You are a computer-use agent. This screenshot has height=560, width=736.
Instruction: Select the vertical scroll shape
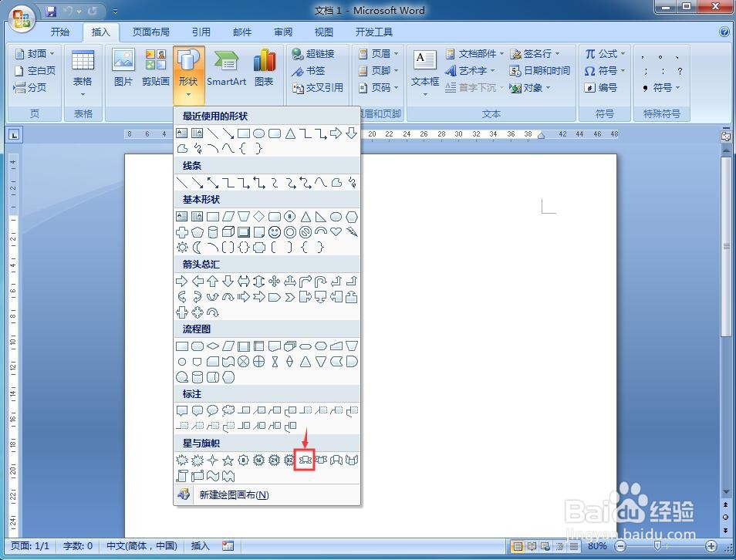(181, 476)
